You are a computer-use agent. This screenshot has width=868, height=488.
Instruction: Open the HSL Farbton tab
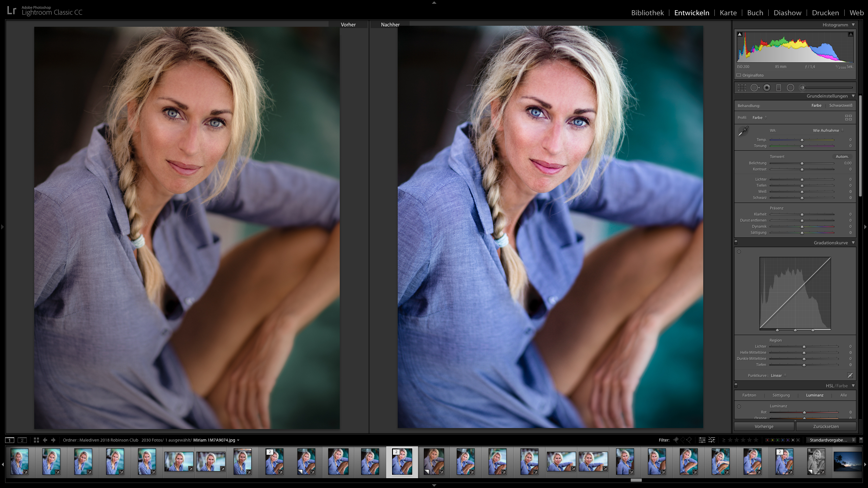click(749, 395)
